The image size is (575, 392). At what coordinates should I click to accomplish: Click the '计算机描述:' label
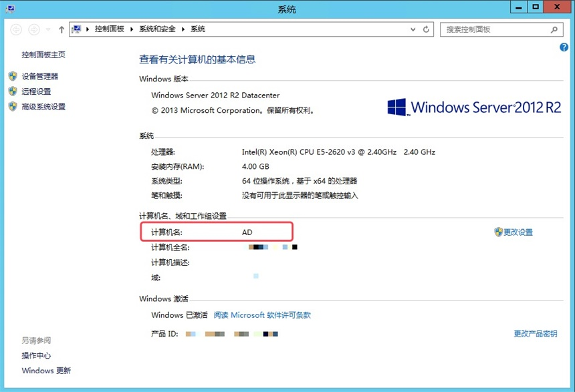(170, 262)
